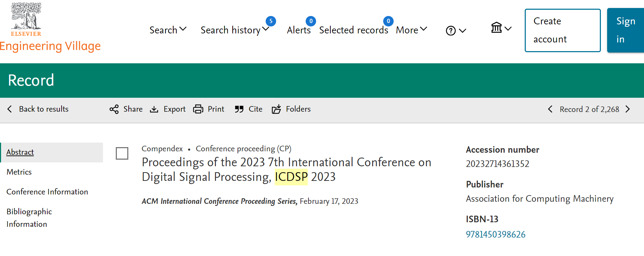Click the Elsevier tree logo
Image resolution: width=644 pixels, height=256 pixels.
click(26, 19)
